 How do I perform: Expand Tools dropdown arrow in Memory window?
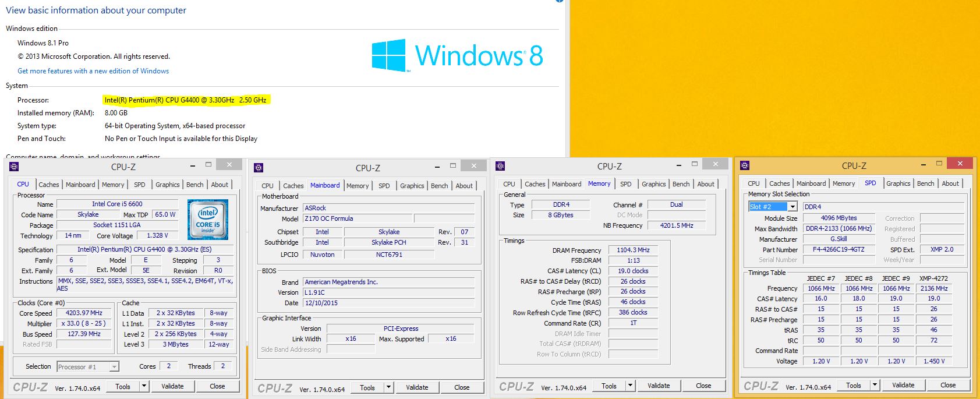pos(630,386)
